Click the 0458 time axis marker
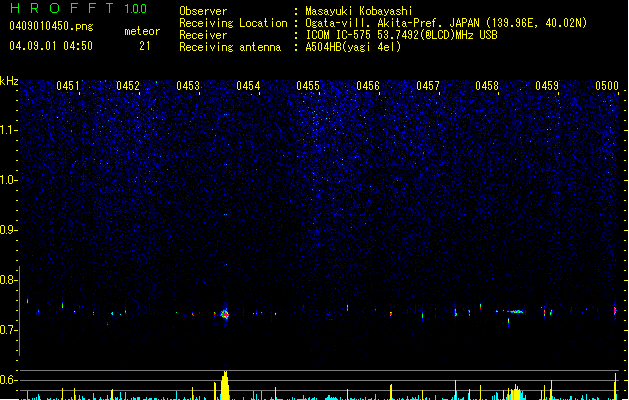The height and width of the screenshot is (400, 629). point(487,86)
